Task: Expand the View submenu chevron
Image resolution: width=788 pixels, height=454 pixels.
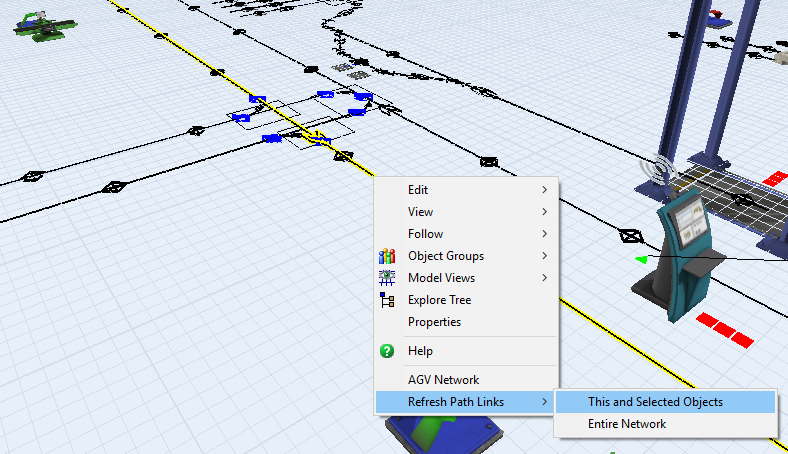Action: pyautogui.click(x=544, y=212)
